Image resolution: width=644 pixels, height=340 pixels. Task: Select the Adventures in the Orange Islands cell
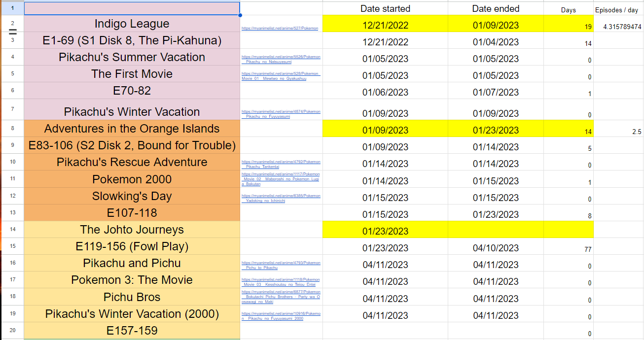(132, 129)
